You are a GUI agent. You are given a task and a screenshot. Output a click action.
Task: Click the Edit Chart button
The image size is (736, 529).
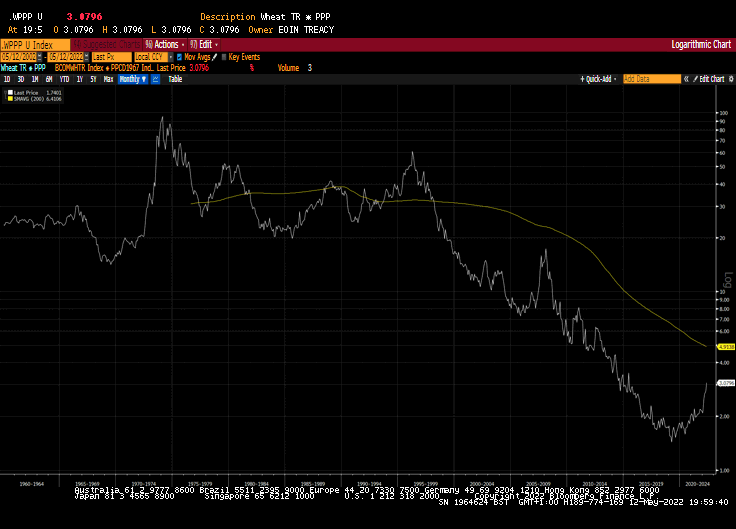709,79
